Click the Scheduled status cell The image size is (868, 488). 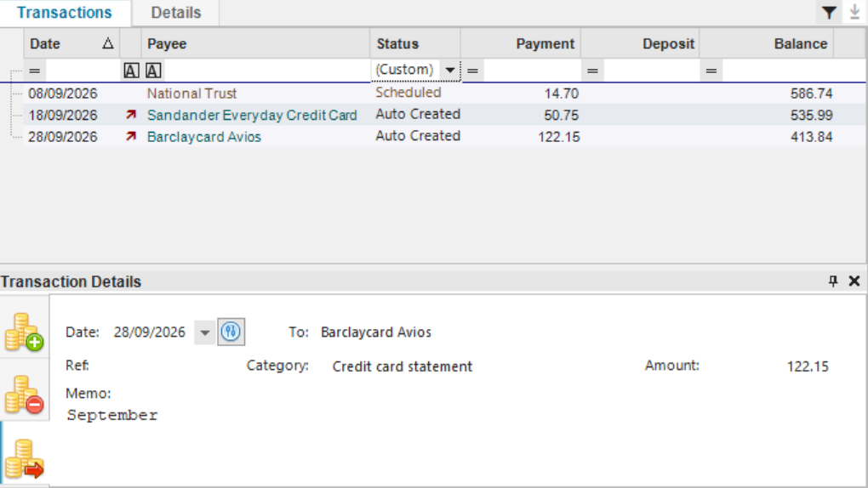point(408,93)
